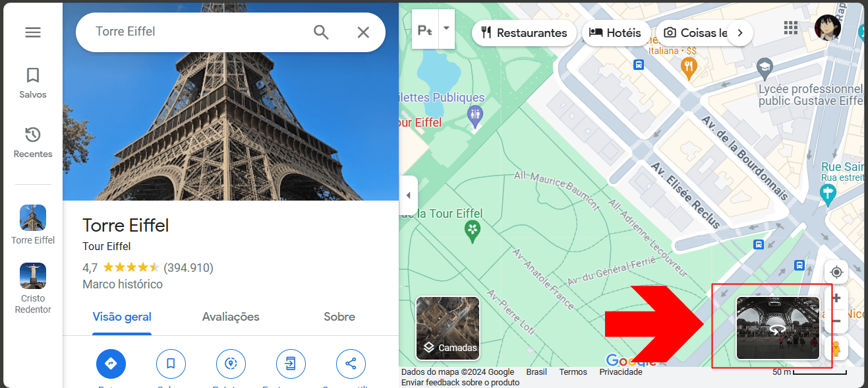Click the Enviar para o telefone icon

291,364
